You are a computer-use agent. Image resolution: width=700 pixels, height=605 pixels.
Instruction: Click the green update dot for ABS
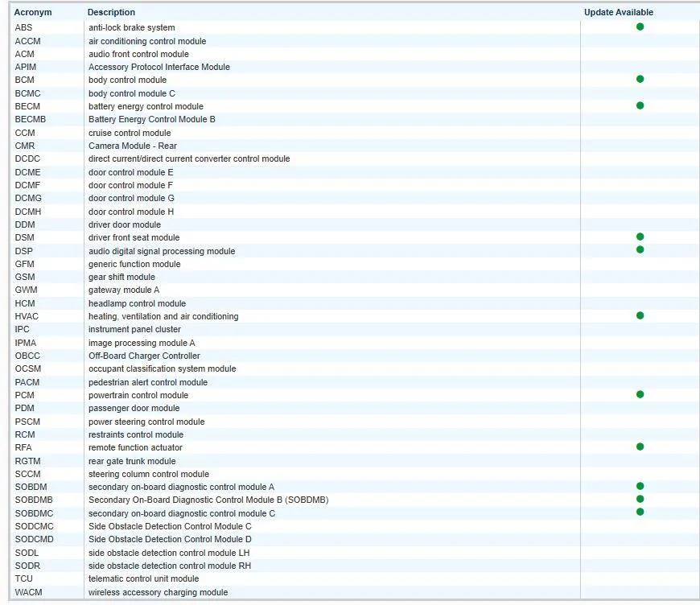(x=640, y=27)
